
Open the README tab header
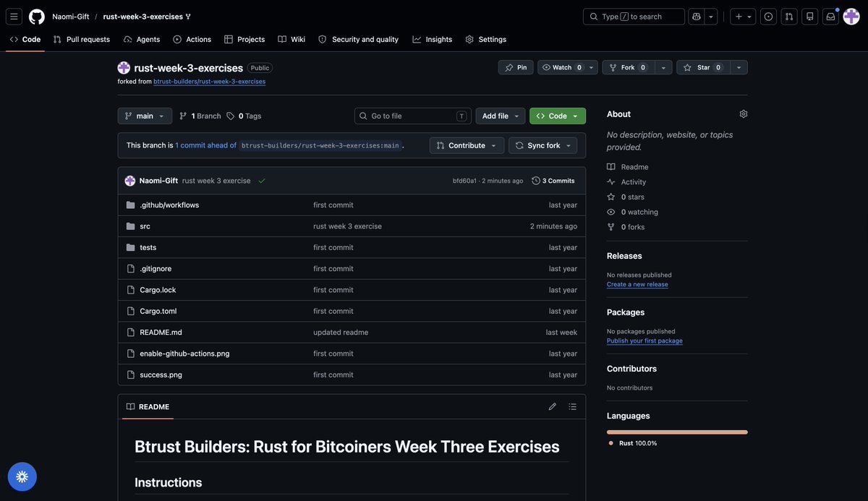click(x=148, y=407)
